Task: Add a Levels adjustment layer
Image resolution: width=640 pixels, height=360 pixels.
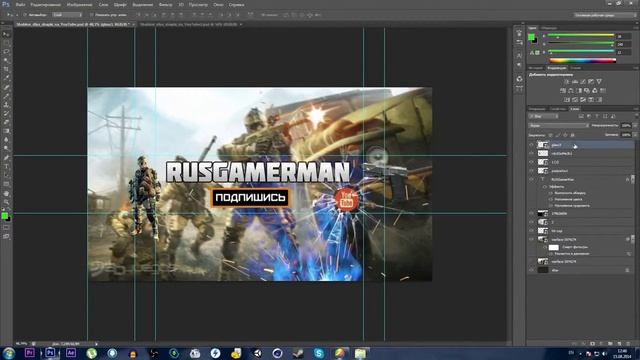Action: click(575, 82)
